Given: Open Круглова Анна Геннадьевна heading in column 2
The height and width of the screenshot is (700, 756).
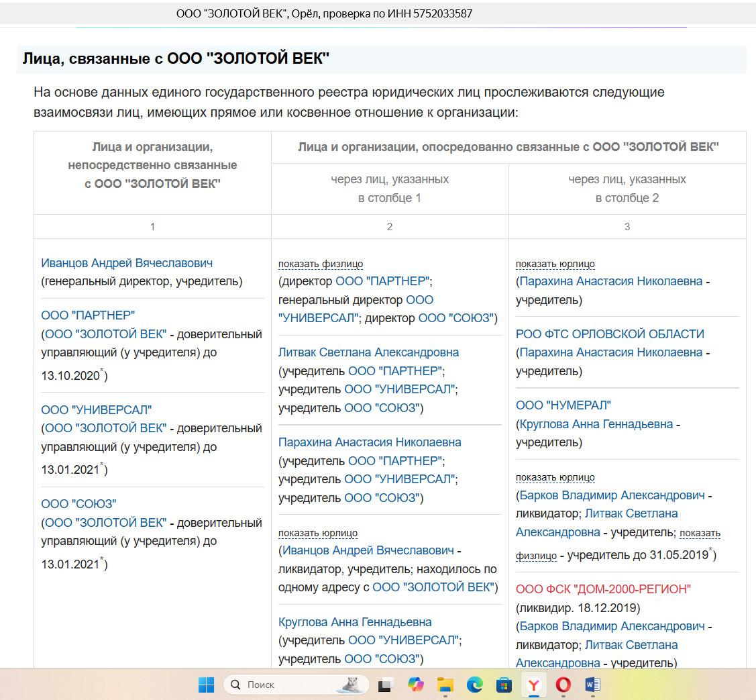Looking at the screenshot, I should (x=355, y=622).
